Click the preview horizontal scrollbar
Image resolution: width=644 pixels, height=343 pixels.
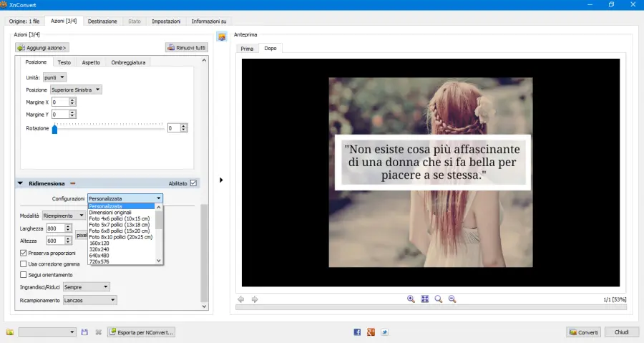tap(431, 307)
